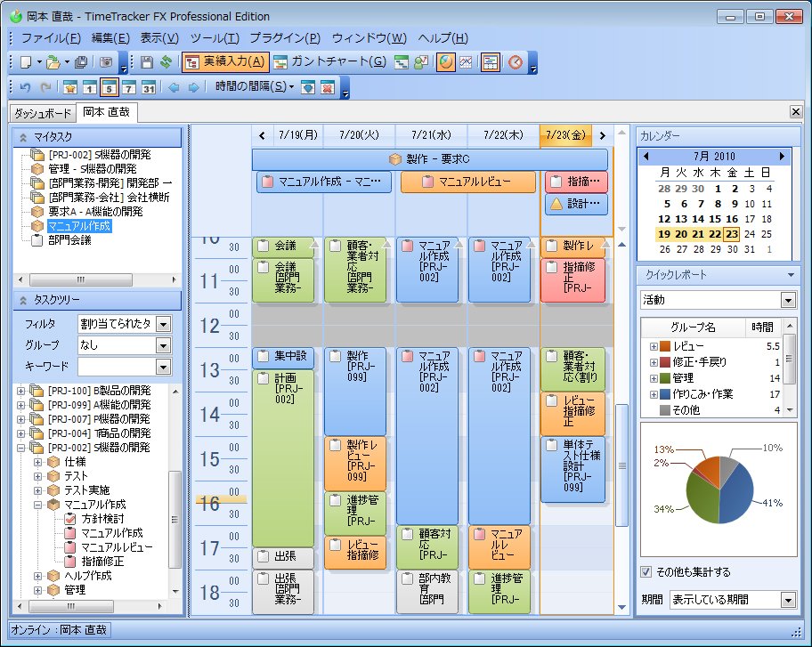Image resolution: width=812 pixels, height=647 pixels.
Task: Open the キーワード dropdown arrow
Action: (x=163, y=367)
